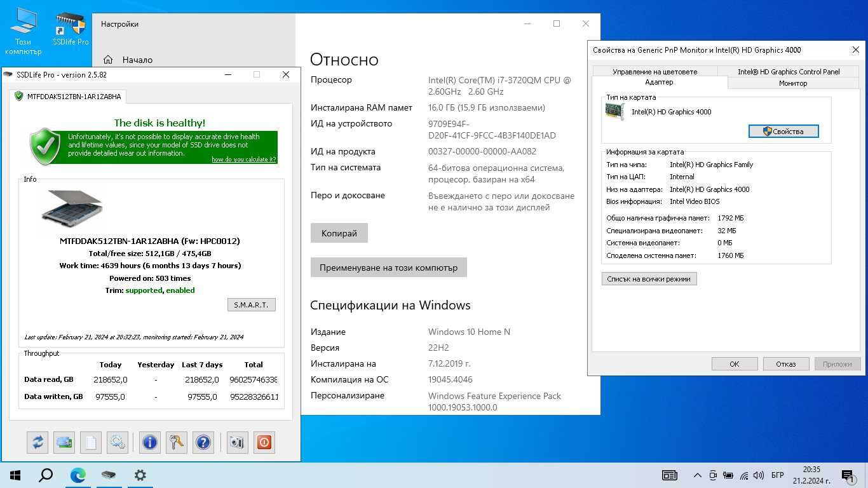
Task: Open SSDLife Pro desktop shortcut
Action: (71, 29)
